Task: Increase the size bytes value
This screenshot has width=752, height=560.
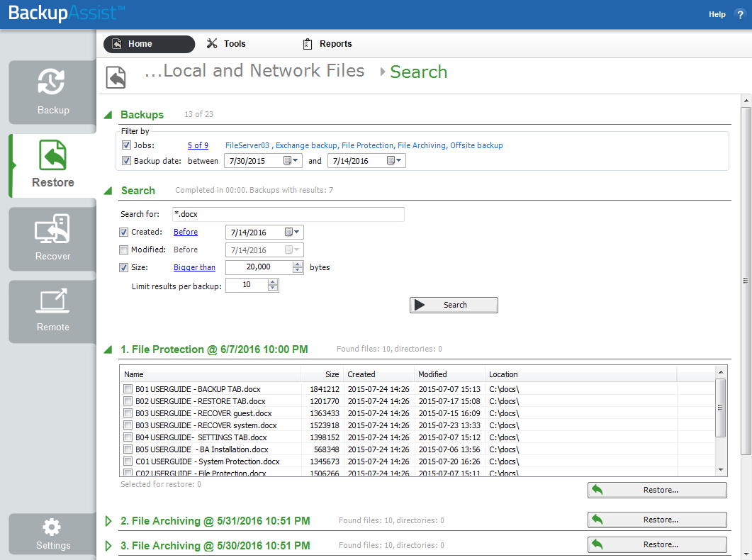Action: point(298,264)
